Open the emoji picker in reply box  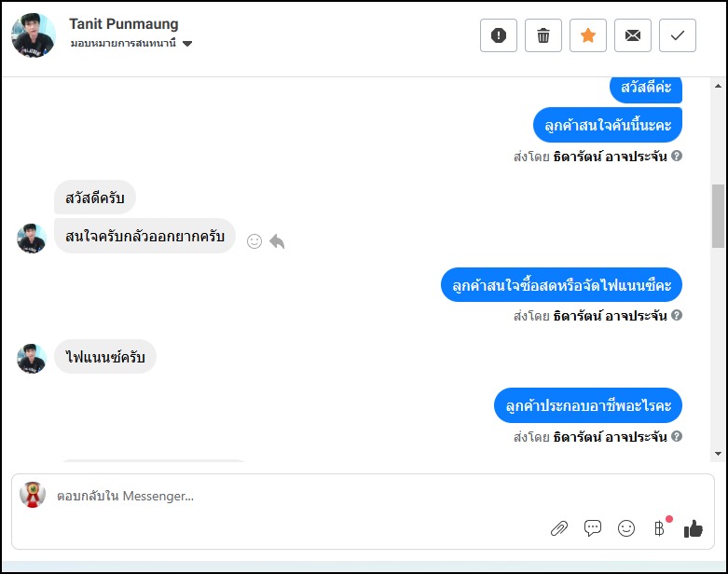pos(626,528)
